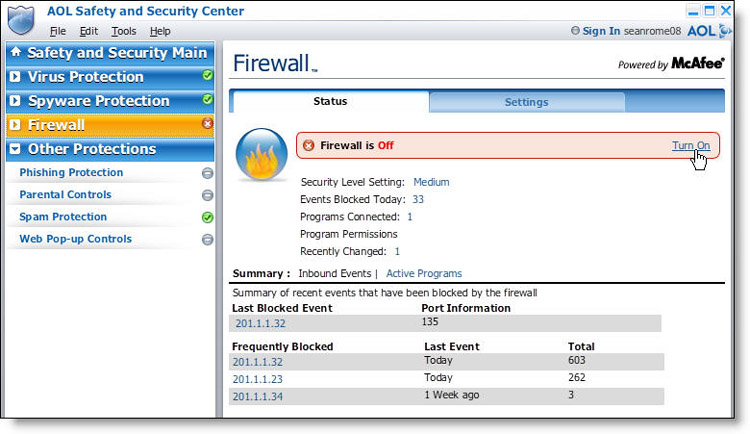The height and width of the screenshot is (434, 750).
Task: Open the Tools menu
Action: [124, 31]
